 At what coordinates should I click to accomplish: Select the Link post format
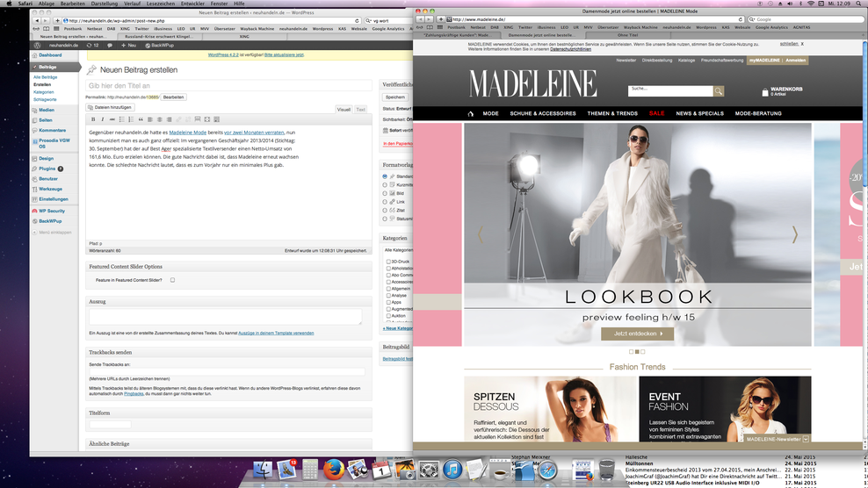[385, 202]
